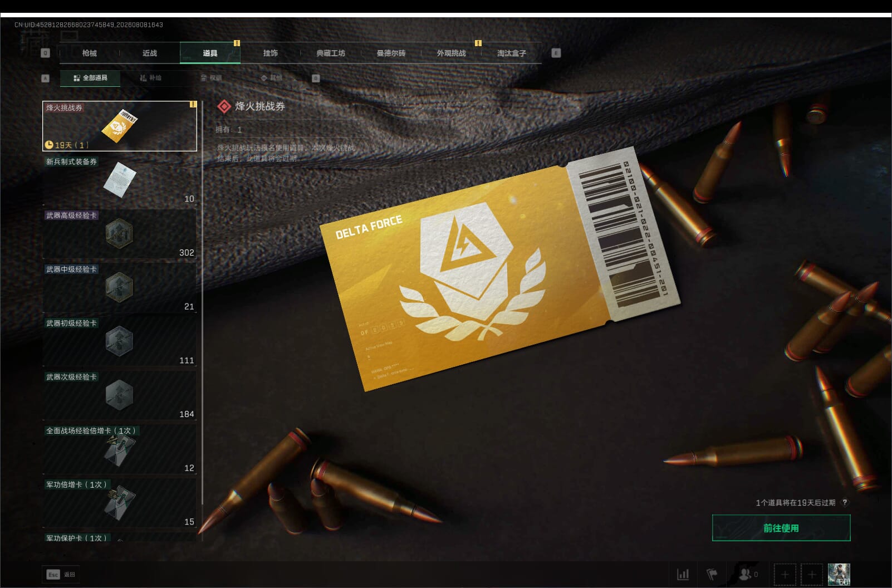Add teammate in second empty slot

(811, 574)
